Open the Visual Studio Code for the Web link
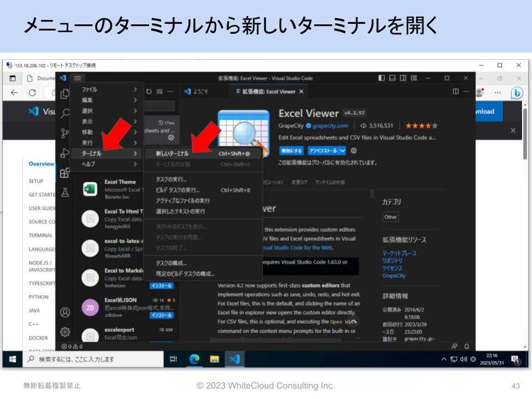Viewport: 532px width, 399px height. tap(297, 248)
